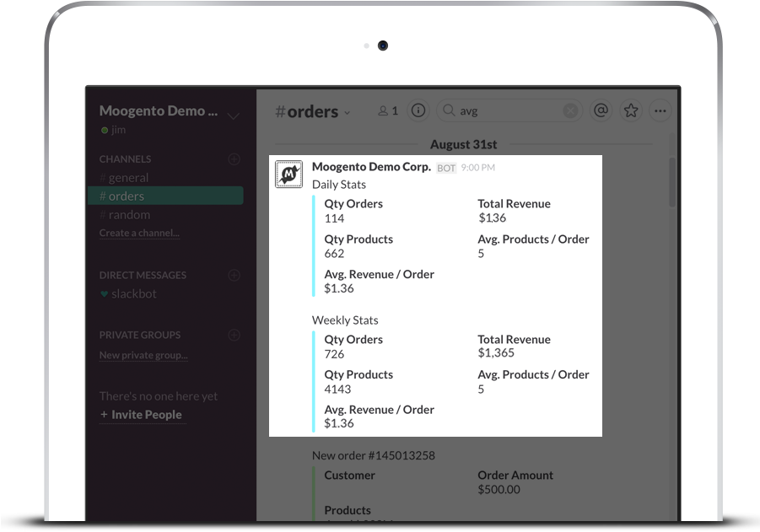The image size is (760, 532).
Task: Add a private group with plus icon
Action: pos(234,335)
